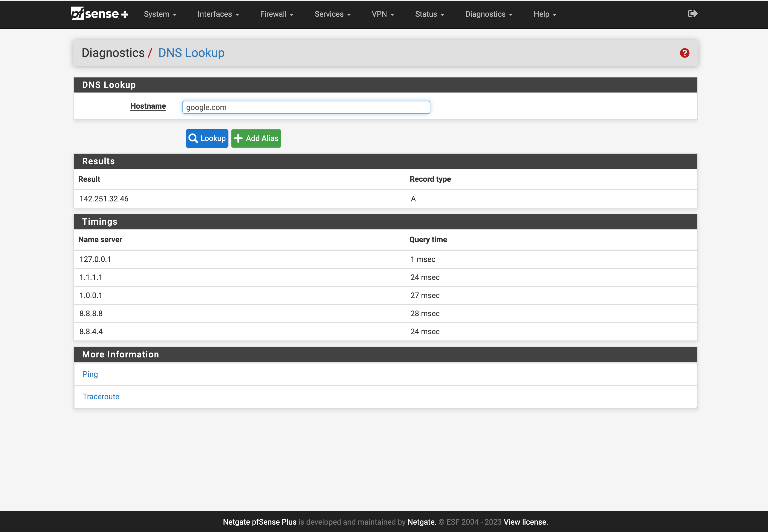This screenshot has width=768, height=532.
Task: Click the pfSense Plus logo
Action: pos(99,14)
